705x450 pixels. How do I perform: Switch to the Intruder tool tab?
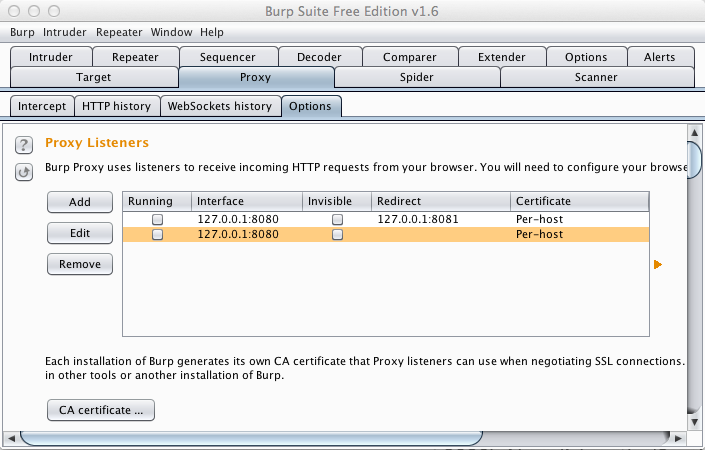click(51, 57)
